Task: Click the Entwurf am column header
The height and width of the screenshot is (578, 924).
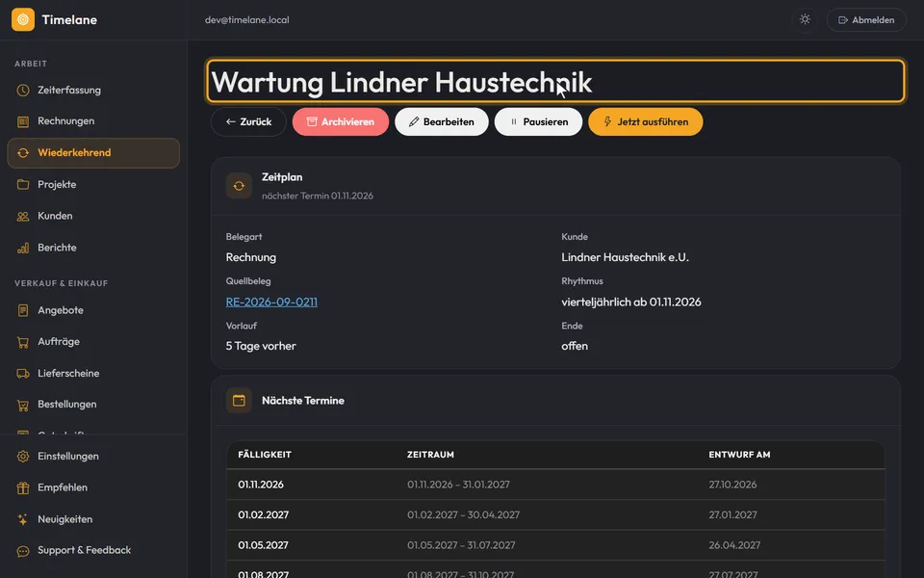Action: click(x=739, y=455)
